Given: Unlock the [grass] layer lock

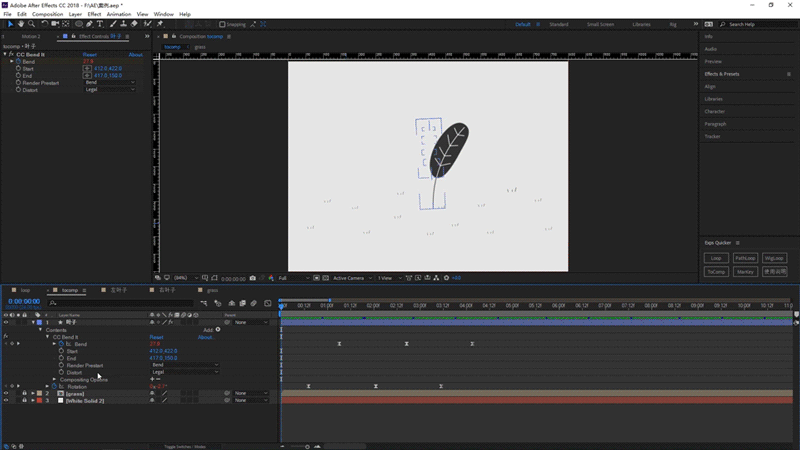Looking at the screenshot, I should pyautogui.click(x=24, y=393).
